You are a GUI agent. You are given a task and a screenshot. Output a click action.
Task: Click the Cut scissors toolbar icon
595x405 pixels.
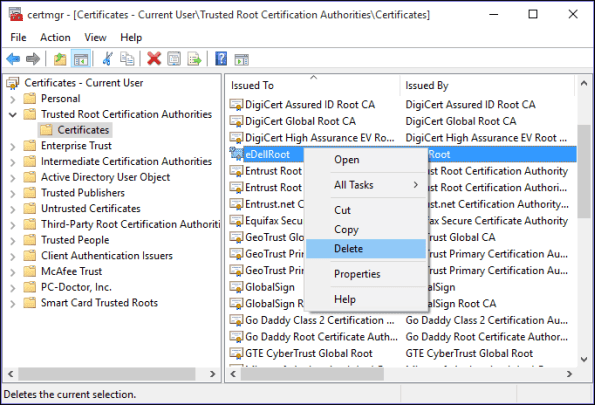[107, 59]
